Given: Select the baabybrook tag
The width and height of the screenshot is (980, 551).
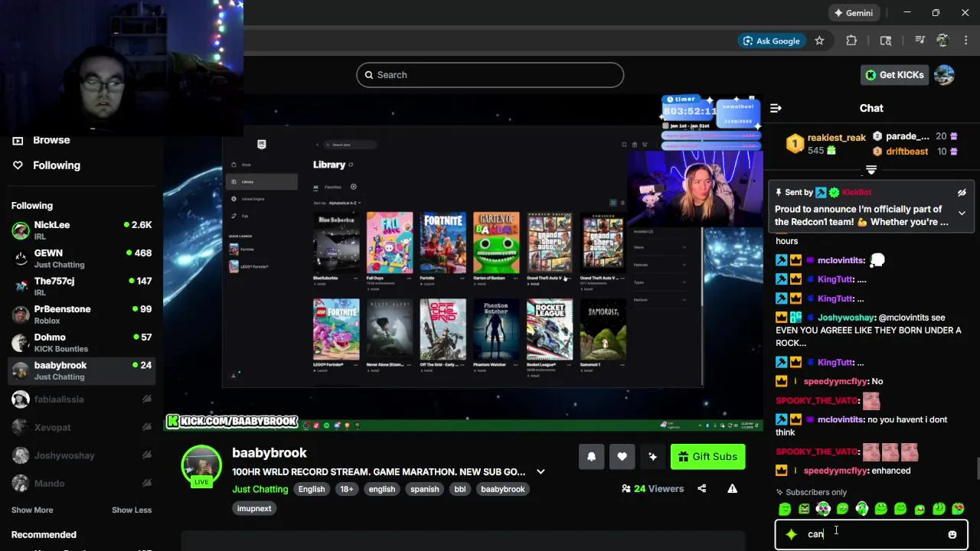Looking at the screenshot, I should pyautogui.click(x=503, y=489).
